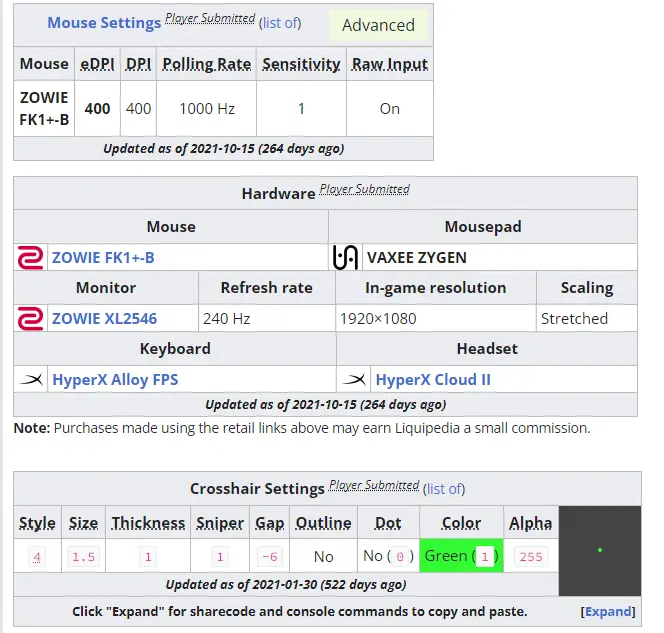Click the crosshair Thickness header

[148, 523]
